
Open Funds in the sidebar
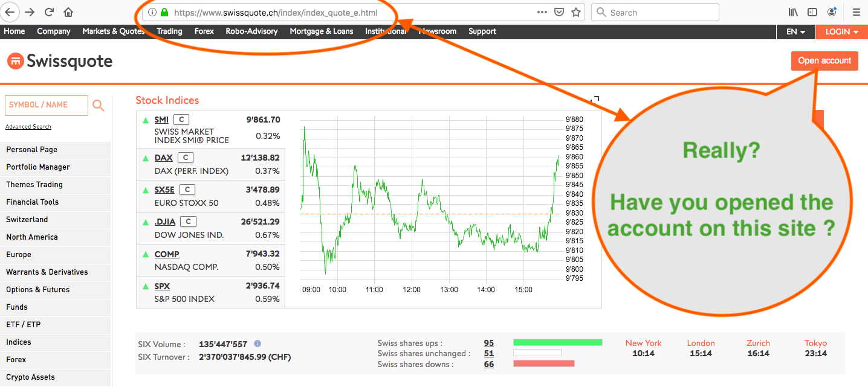56,307
